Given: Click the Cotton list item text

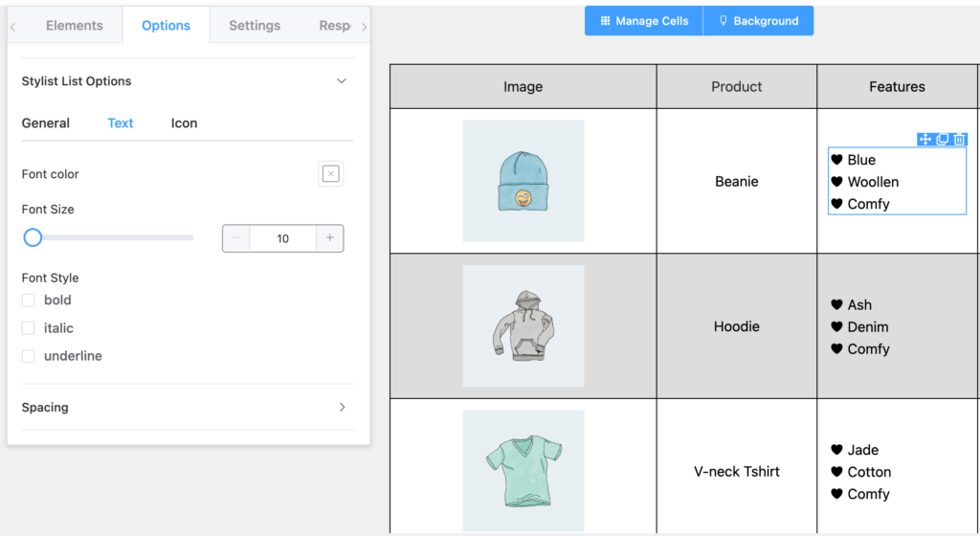Looking at the screenshot, I should 869,472.
